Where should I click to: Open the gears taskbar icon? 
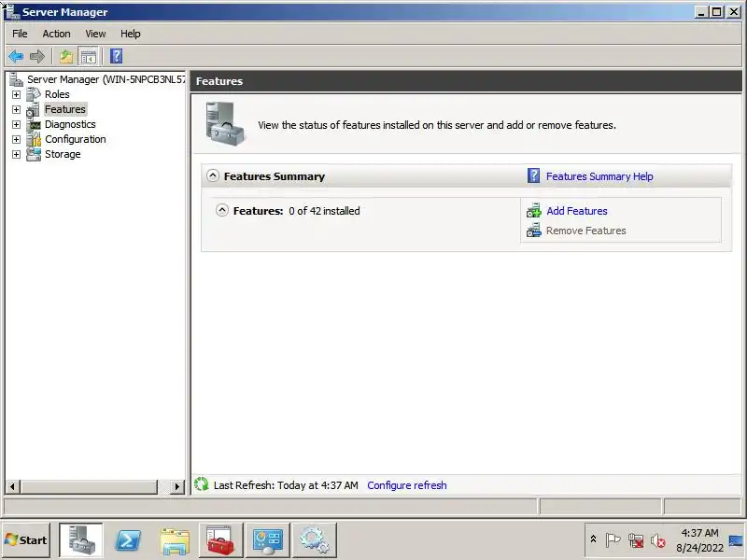click(315, 540)
